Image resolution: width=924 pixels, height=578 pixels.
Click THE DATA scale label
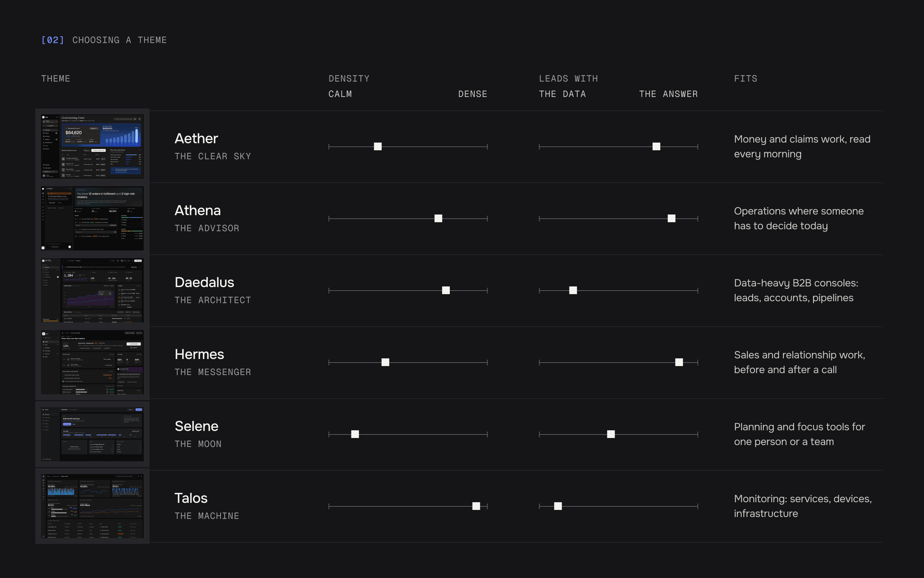562,94
